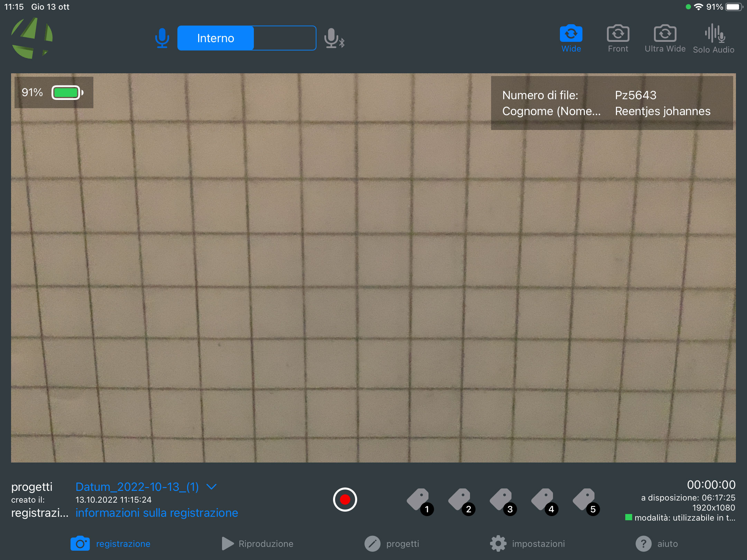
Task: Open informazioni sulla registrazione link
Action: click(x=157, y=513)
